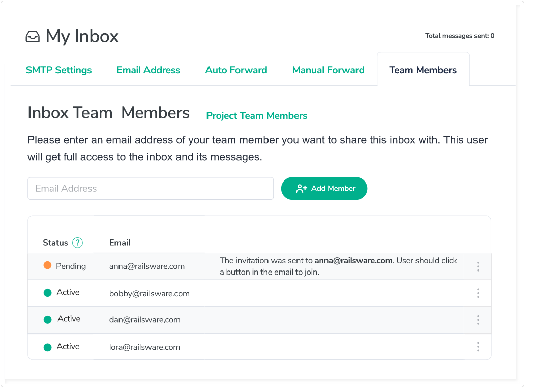Viewport: 535px width, 392px height.
Task: Click the green Active dot for bobby
Action: 47,293
